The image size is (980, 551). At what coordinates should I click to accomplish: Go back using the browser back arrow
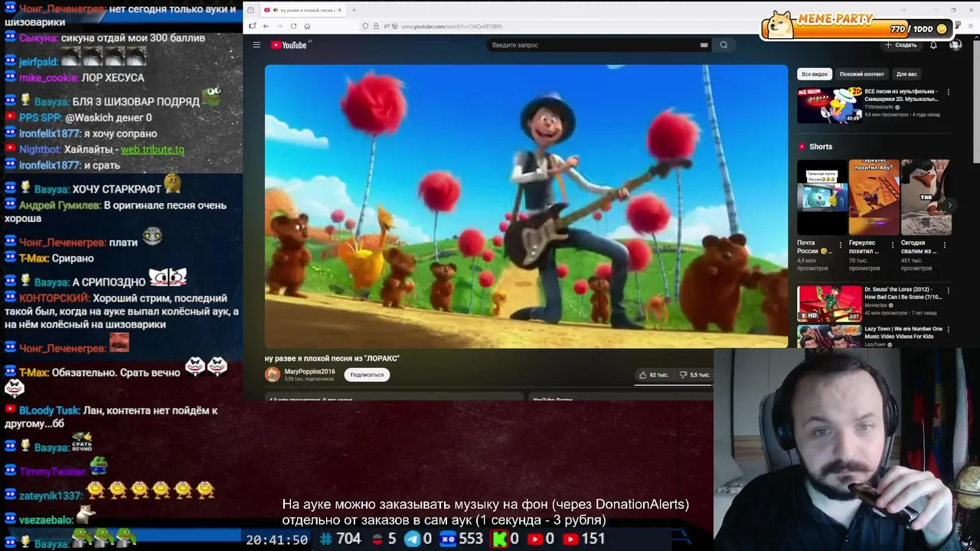(x=266, y=26)
